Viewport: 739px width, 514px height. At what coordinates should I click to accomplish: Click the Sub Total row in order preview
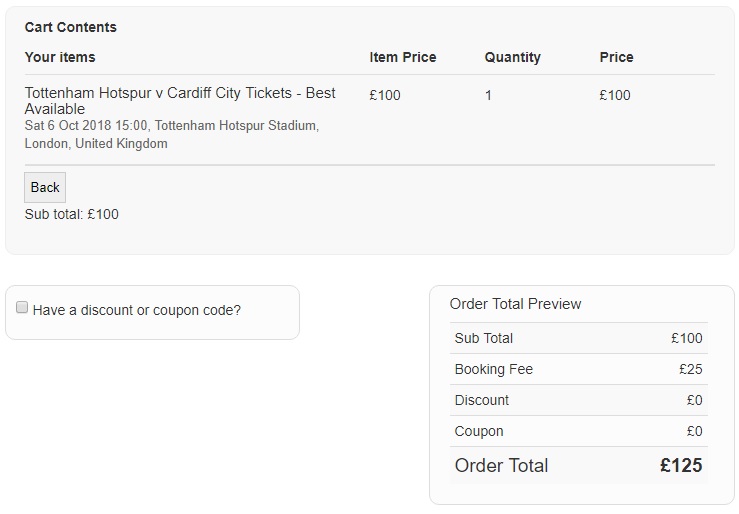click(x=484, y=338)
